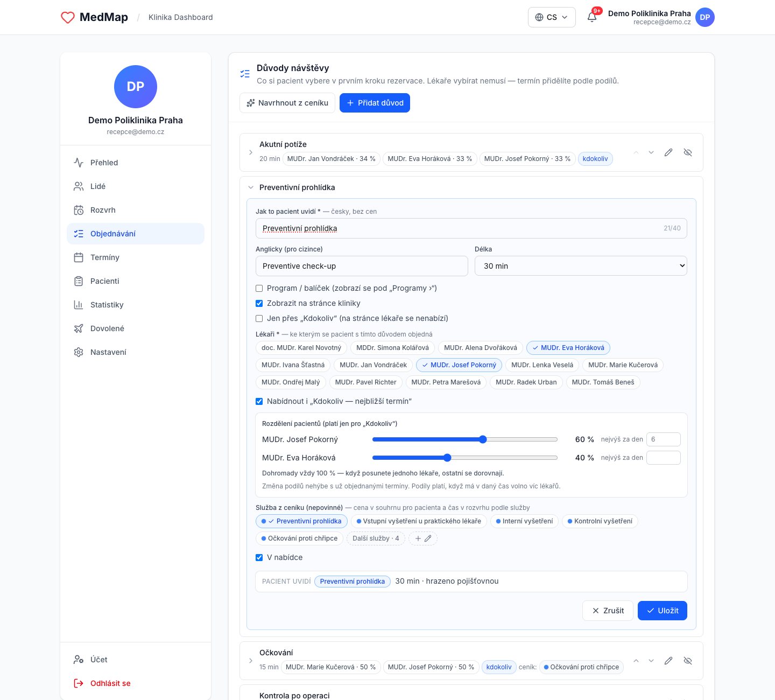
Task: Open notifications bell icon
Action: [x=592, y=17]
